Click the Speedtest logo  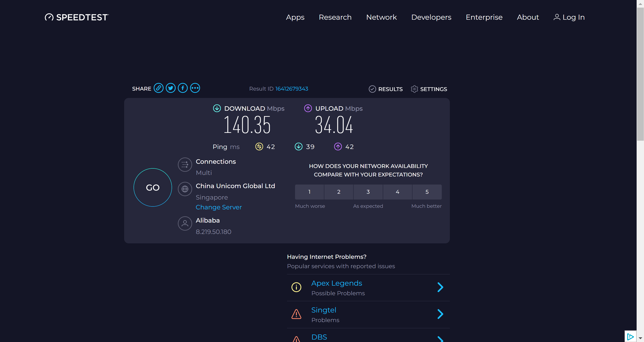pos(77,17)
